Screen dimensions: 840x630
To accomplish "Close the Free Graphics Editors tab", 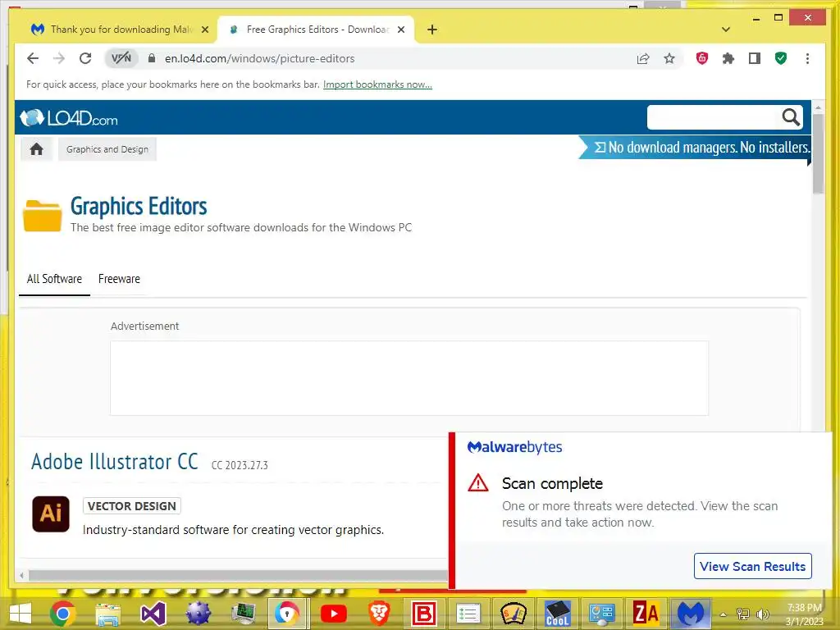I will point(401,30).
